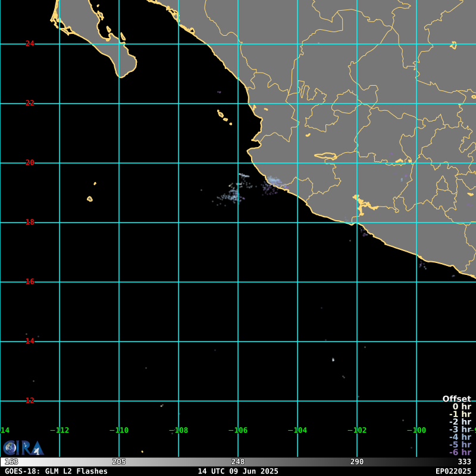
Task: Click the CIRA logo
Action: tap(23, 448)
